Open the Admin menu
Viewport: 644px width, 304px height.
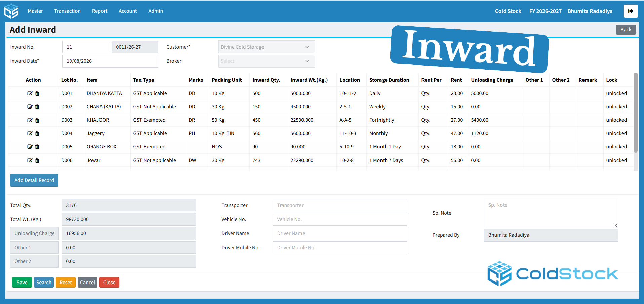156,11
